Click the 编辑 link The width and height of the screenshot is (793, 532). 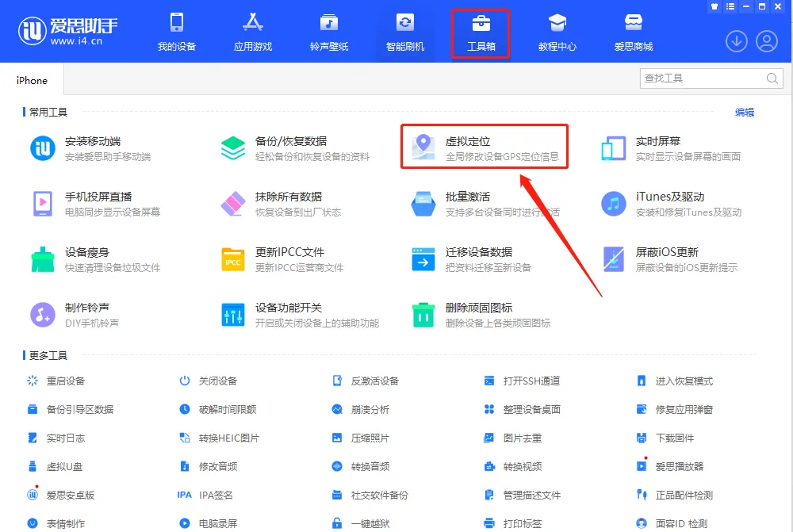(x=745, y=113)
